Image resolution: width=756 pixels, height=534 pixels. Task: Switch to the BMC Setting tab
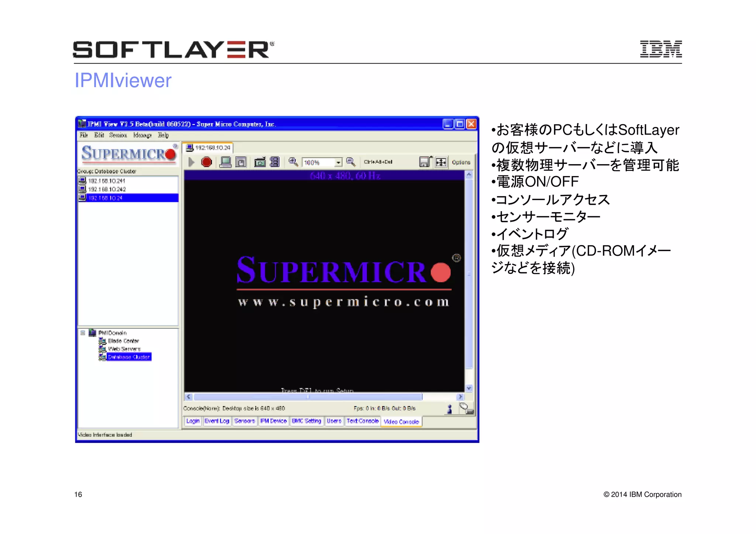pyautogui.click(x=306, y=421)
